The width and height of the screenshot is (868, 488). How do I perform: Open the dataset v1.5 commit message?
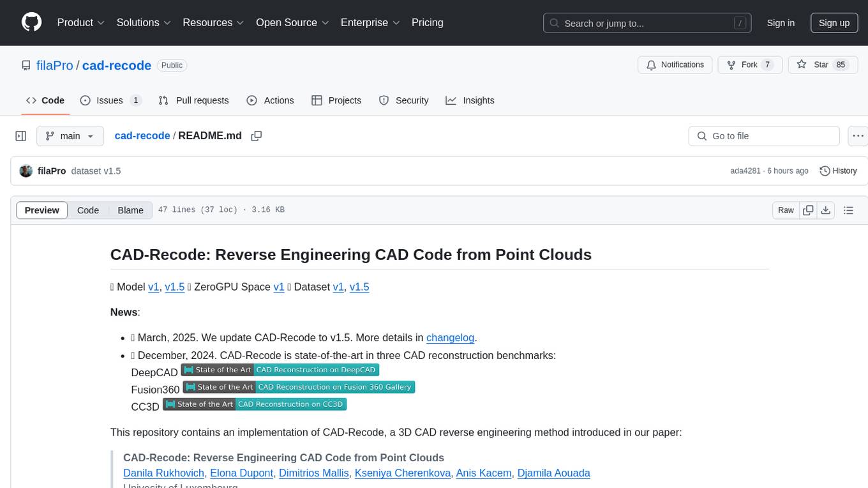96,171
